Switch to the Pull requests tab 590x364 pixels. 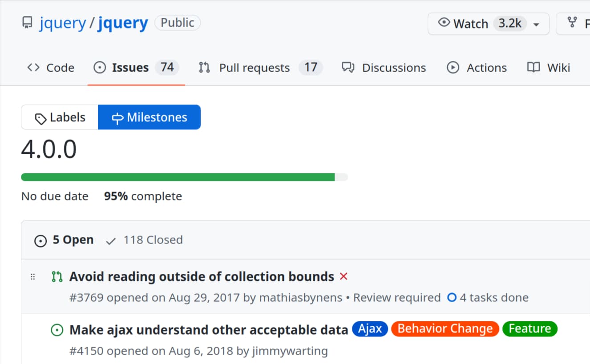[x=254, y=67]
